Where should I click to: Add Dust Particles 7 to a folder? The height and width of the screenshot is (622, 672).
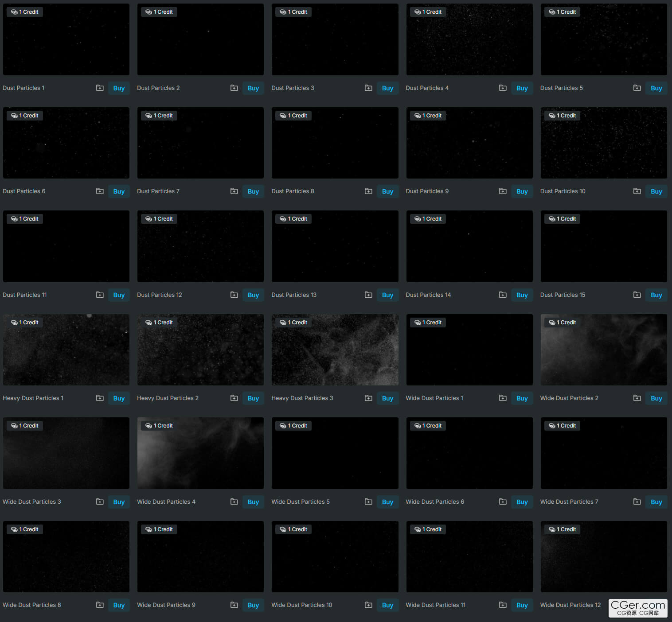(234, 191)
